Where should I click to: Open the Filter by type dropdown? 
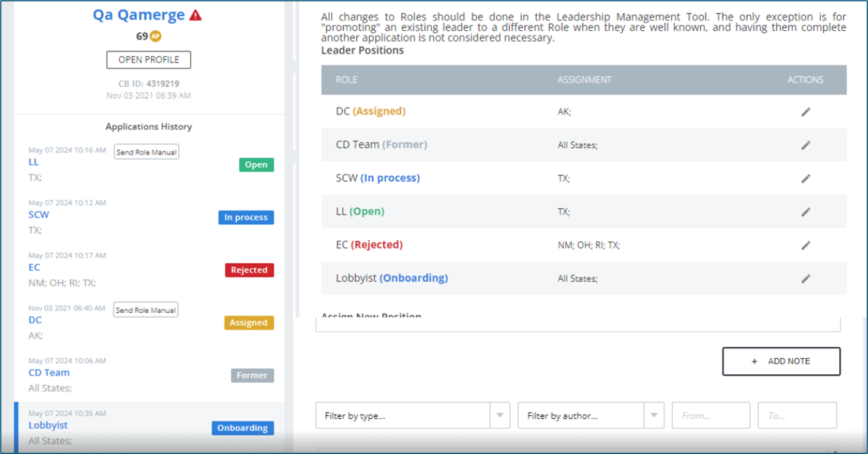(403, 415)
